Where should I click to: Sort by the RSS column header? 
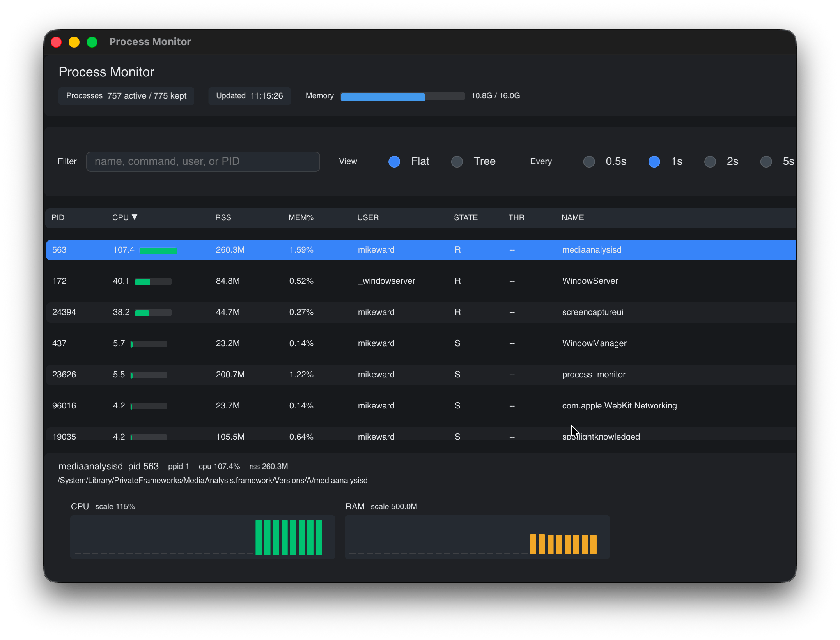[x=223, y=217]
